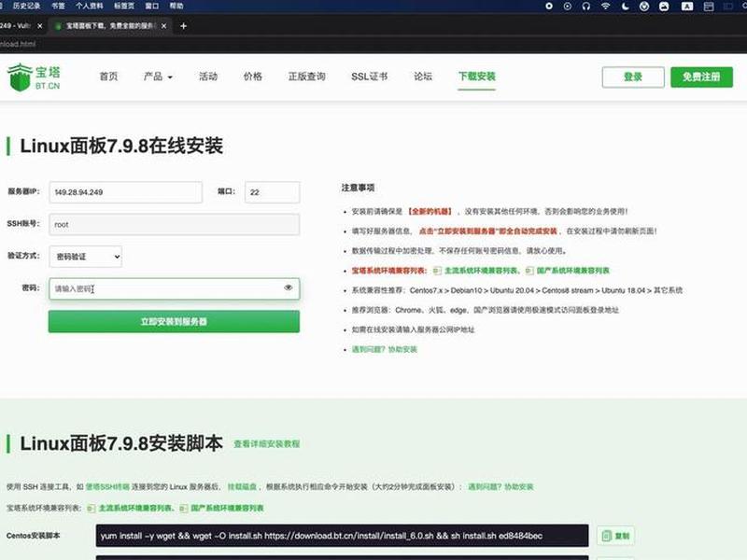Click the browser address bar
This screenshot has width=747, height=560.
[x=372, y=44]
